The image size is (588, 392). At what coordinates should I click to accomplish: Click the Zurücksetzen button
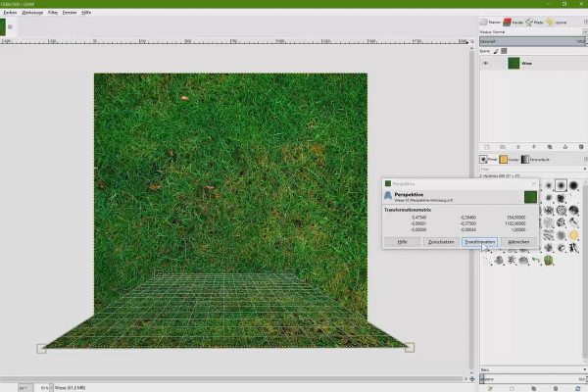[x=441, y=242]
